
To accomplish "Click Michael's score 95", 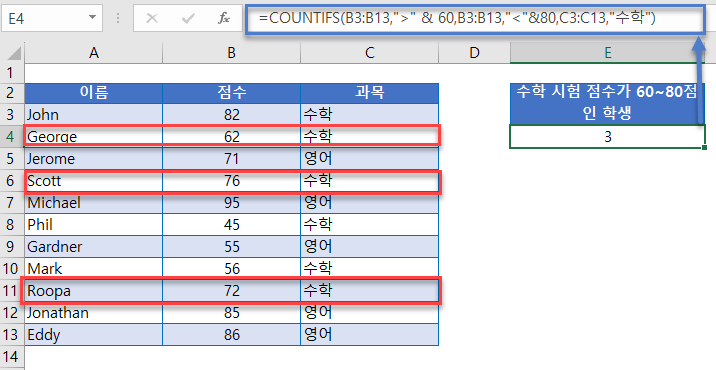I will click(232, 202).
